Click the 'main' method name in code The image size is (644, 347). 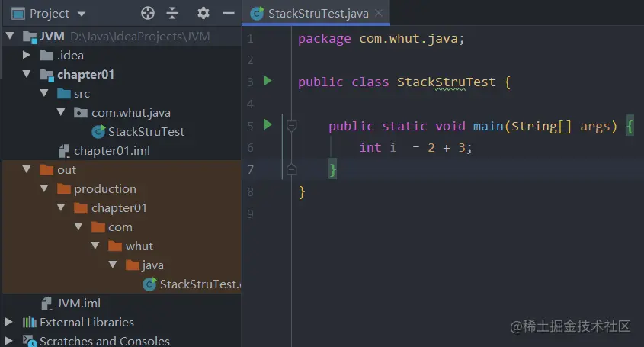point(489,126)
